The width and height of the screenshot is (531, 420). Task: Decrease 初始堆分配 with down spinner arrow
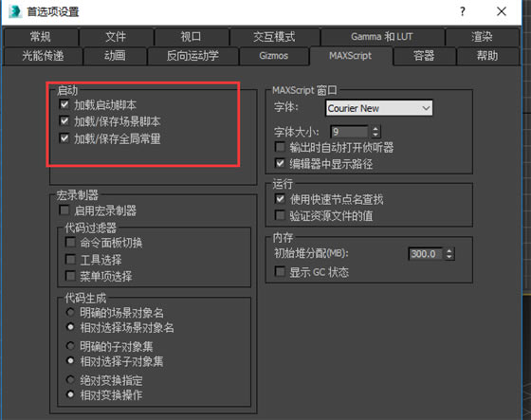click(x=449, y=257)
